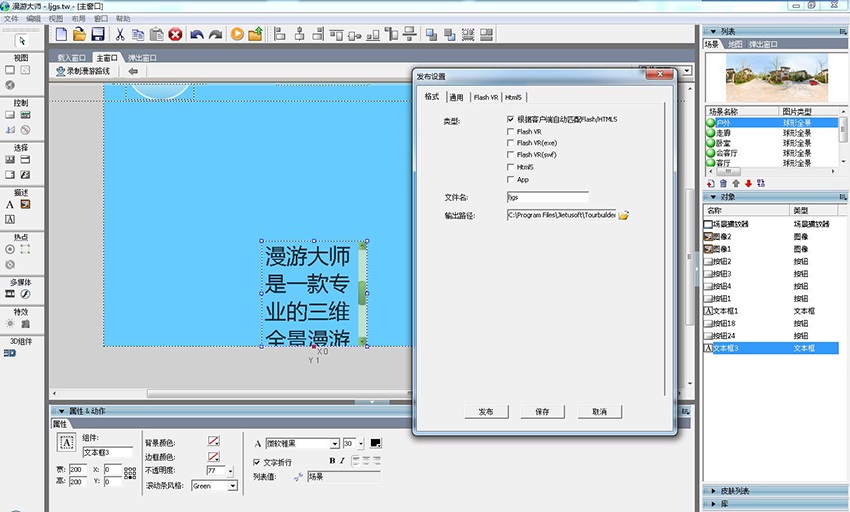The width and height of the screenshot is (850, 512).
Task: Collapse the objects (对象) panel
Action: point(713,197)
